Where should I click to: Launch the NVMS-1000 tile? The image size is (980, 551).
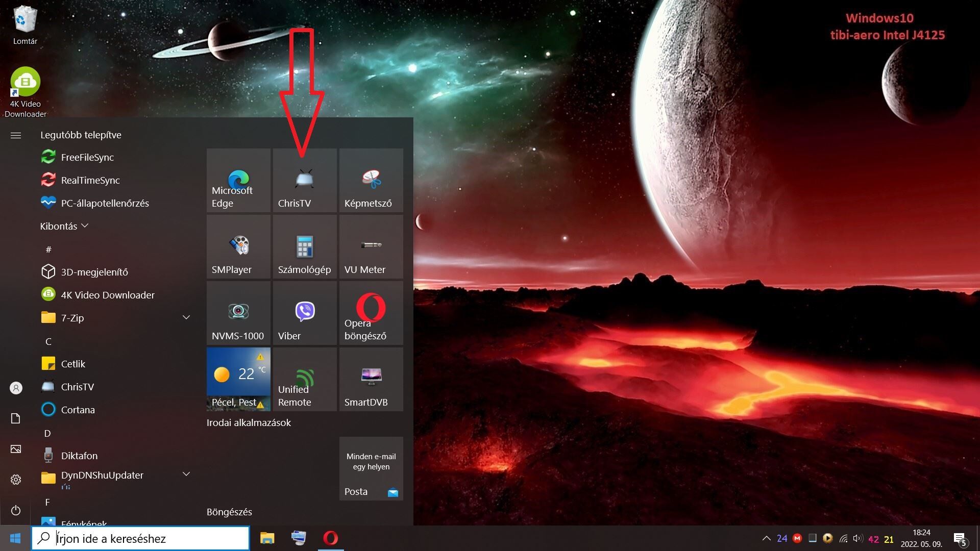coord(238,313)
